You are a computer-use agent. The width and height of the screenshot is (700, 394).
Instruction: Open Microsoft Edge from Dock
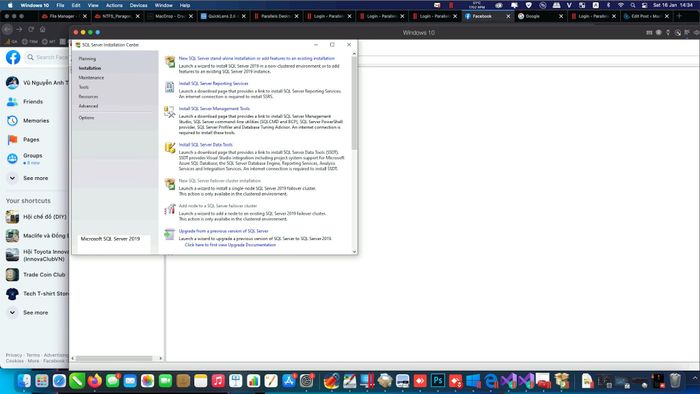[491, 381]
